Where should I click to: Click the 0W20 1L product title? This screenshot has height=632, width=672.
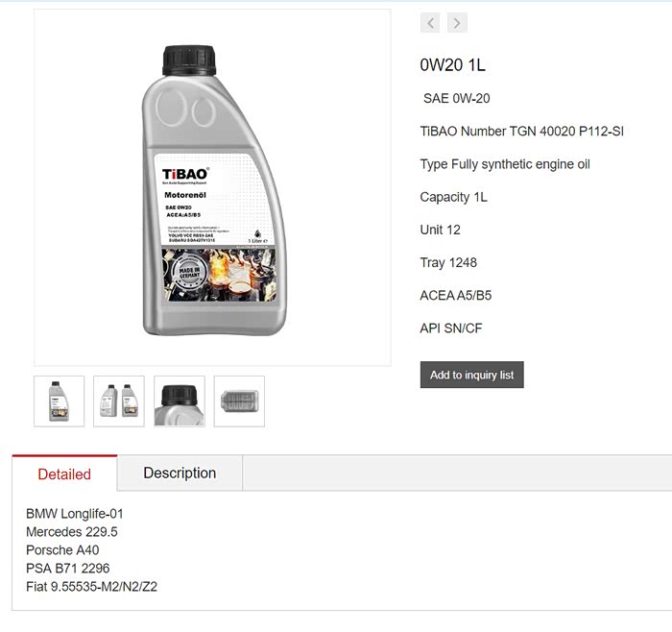pyautogui.click(x=453, y=65)
